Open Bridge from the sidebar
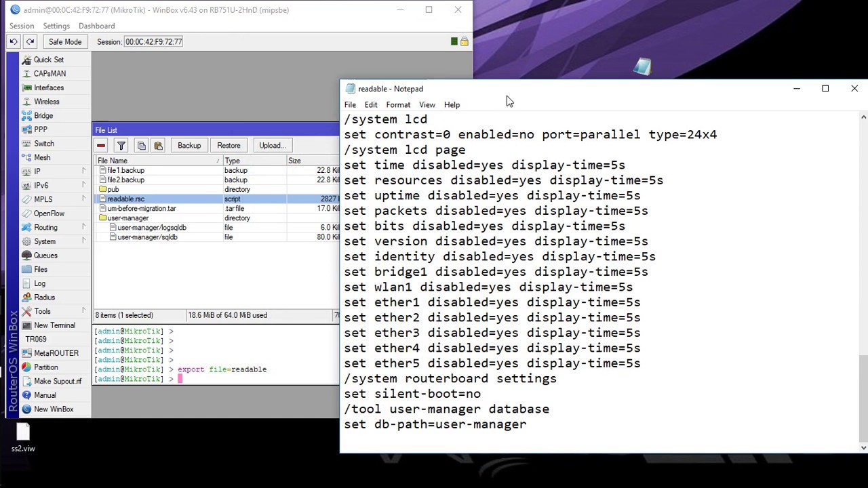This screenshot has height=488, width=868. pyautogui.click(x=43, y=115)
